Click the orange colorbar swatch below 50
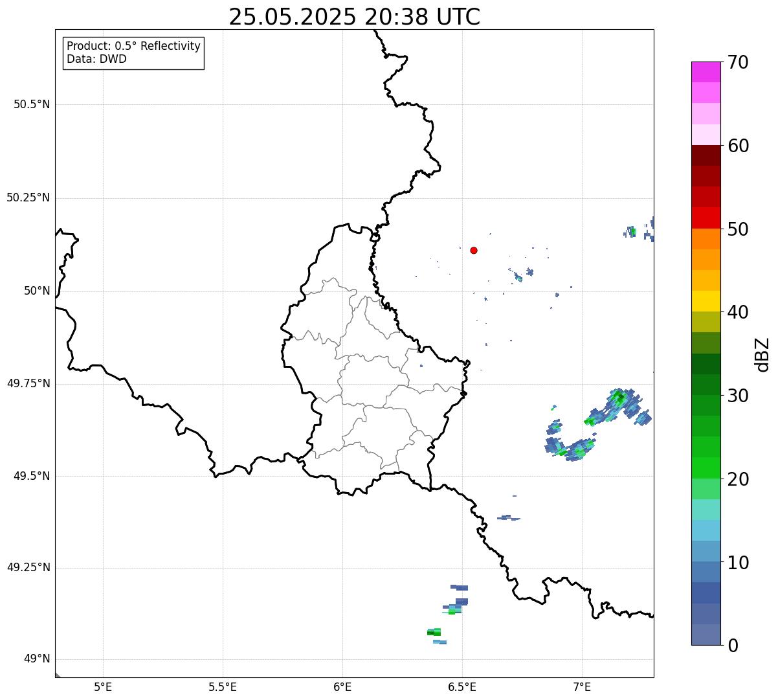Viewport: 778px width, 700px height. click(706, 239)
